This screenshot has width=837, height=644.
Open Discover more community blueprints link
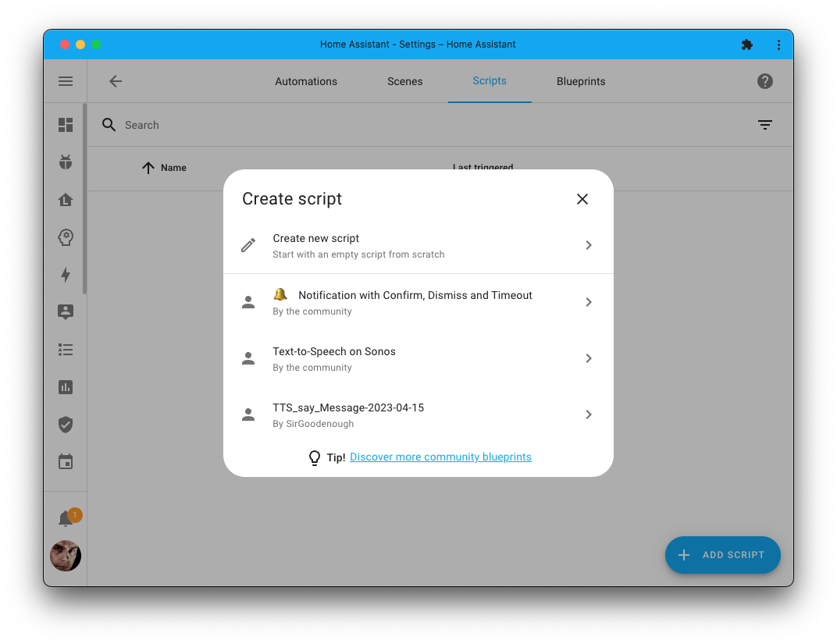click(x=440, y=457)
